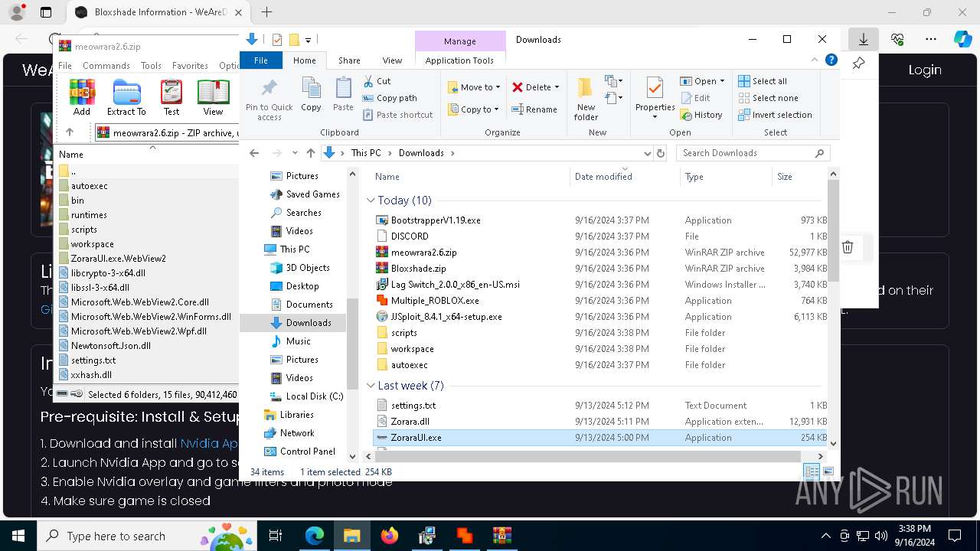Click Invert selection in ribbon
The width and height of the screenshot is (980, 551).
[775, 115]
